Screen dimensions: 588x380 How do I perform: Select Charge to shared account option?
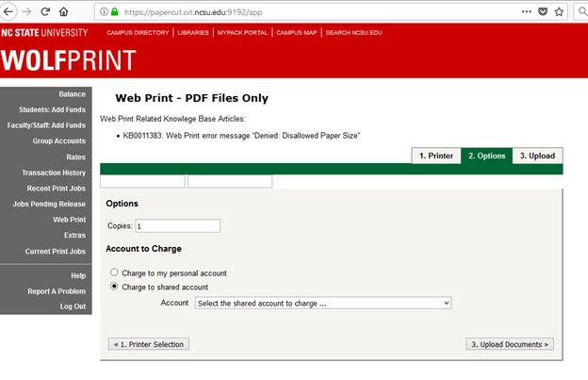click(115, 287)
